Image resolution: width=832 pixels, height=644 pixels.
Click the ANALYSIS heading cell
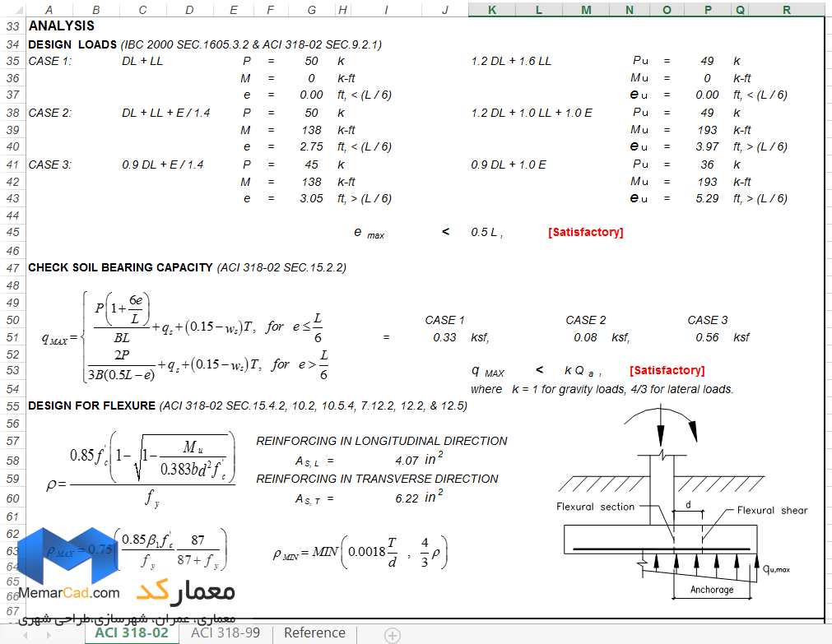coord(62,26)
